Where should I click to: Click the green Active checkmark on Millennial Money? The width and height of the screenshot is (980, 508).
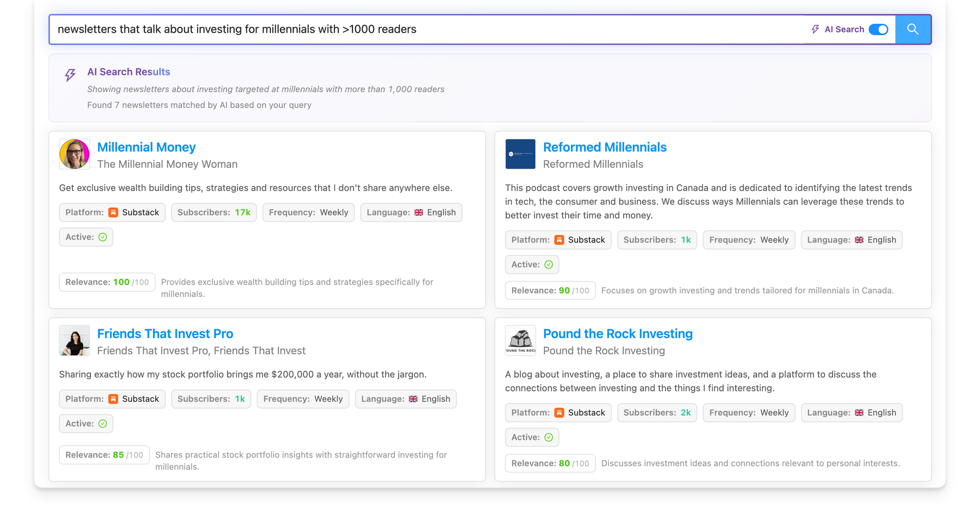click(102, 237)
